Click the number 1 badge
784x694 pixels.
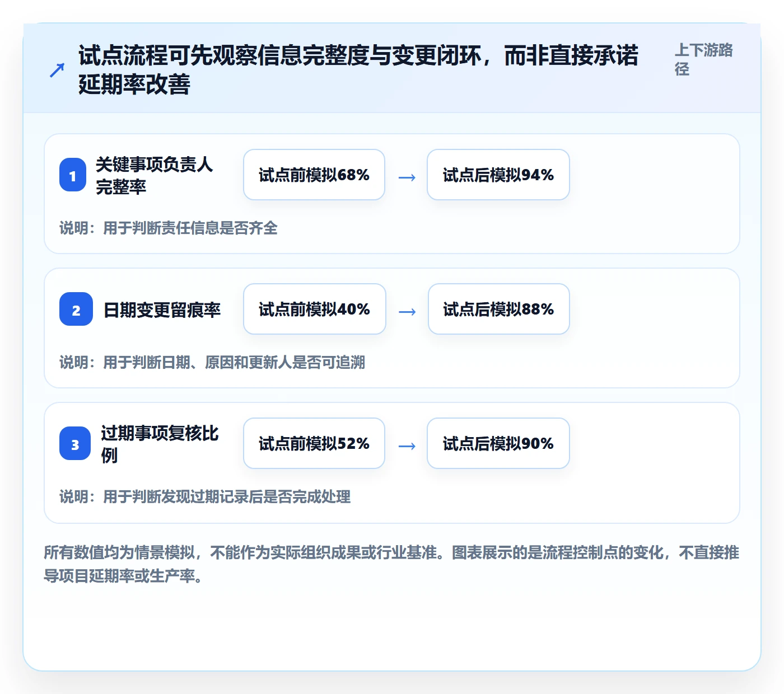(73, 175)
